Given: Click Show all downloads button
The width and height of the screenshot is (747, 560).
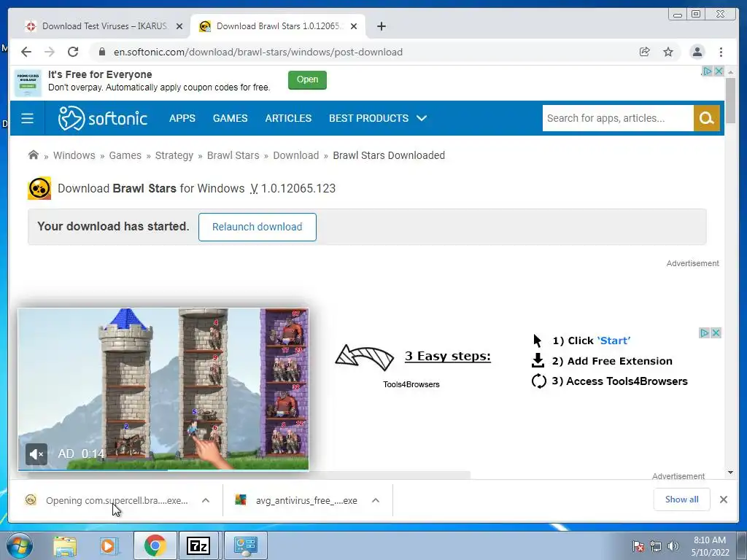Looking at the screenshot, I should pyautogui.click(x=682, y=499).
